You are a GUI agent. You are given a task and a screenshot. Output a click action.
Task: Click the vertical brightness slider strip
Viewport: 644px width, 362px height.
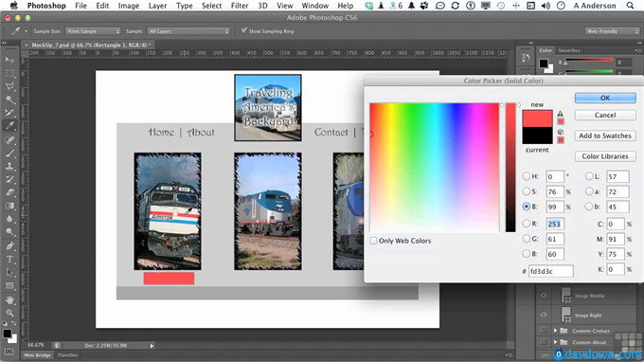[x=510, y=168]
